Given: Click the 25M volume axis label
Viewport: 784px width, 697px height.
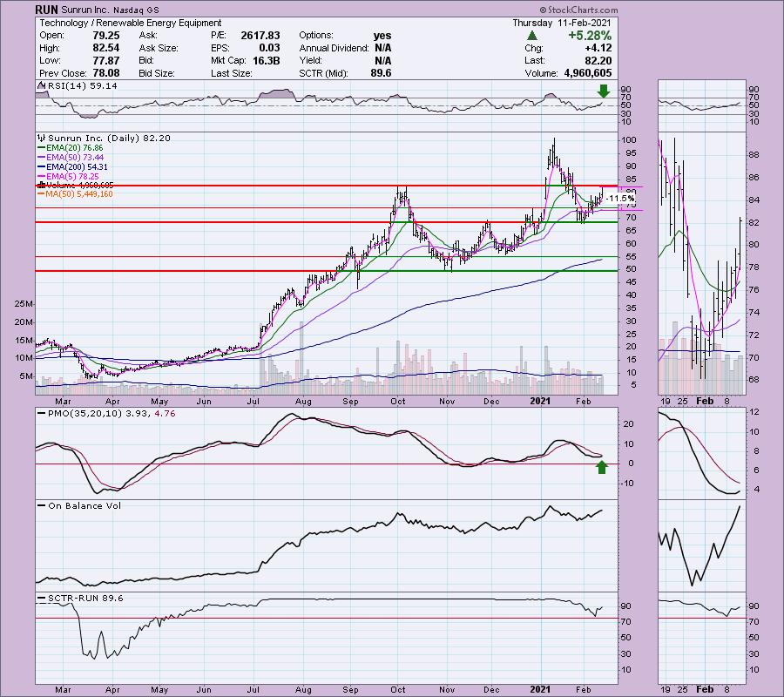Looking at the screenshot, I should [x=24, y=304].
